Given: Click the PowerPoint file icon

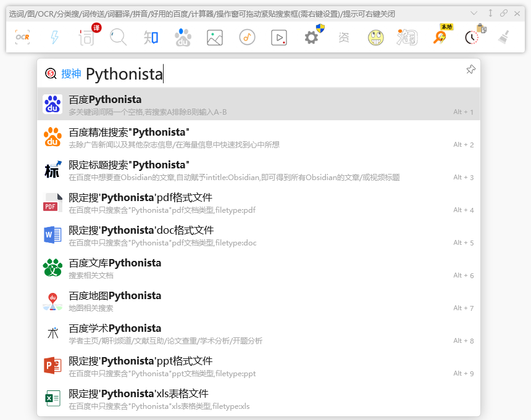Looking at the screenshot, I should (x=52, y=366).
